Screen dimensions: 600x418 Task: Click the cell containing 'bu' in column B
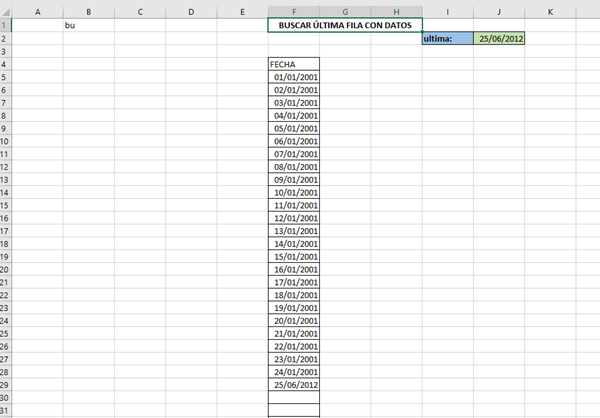tap(89, 25)
